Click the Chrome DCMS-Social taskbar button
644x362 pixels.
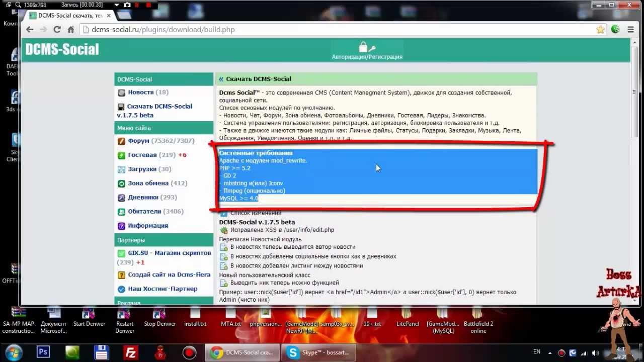coord(243,352)
